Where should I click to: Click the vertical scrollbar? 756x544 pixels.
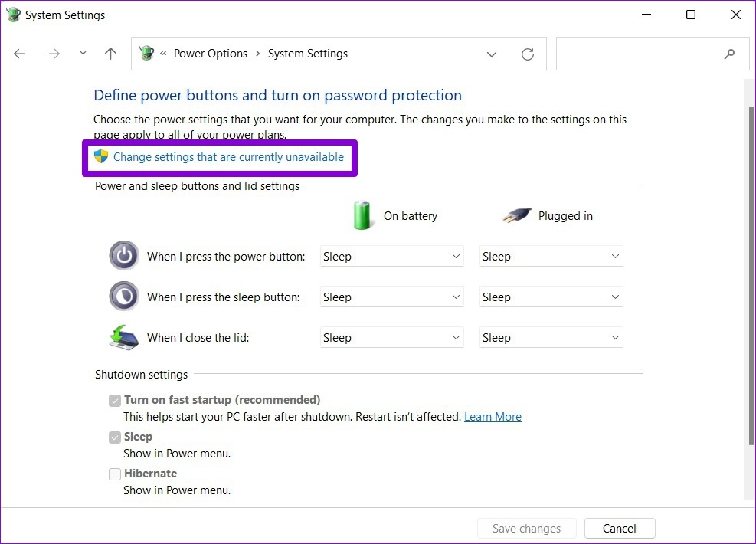(x=750, y=276)
